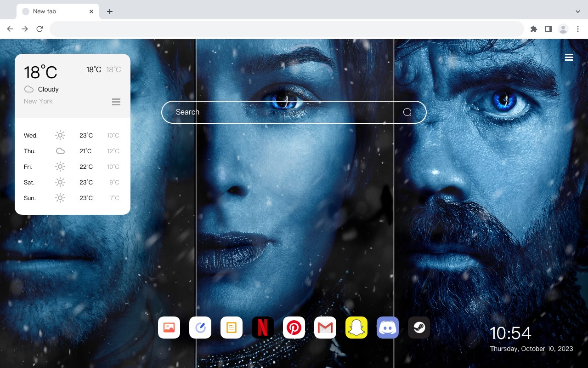Click into the Search field
The height and width of the screenshot is (368, 588).
294,112
